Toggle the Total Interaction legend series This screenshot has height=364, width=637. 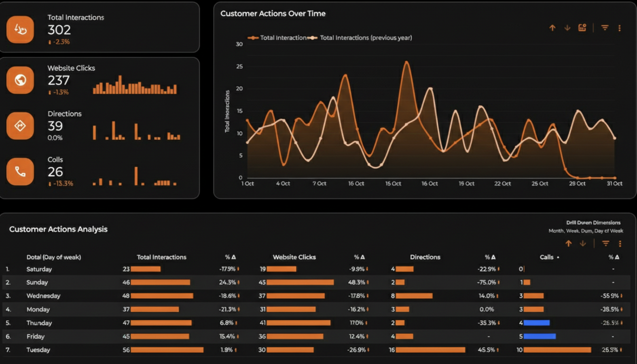[277, 38]
